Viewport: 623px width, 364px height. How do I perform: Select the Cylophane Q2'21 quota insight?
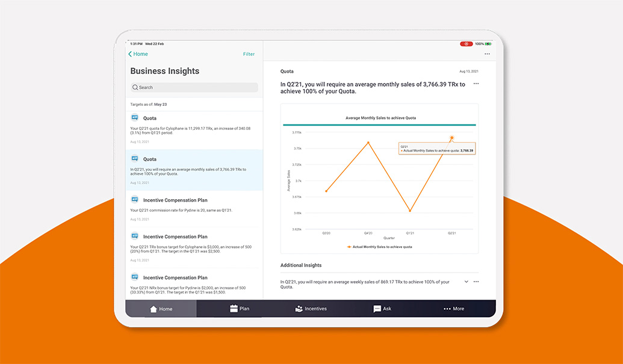pos(194,129)
